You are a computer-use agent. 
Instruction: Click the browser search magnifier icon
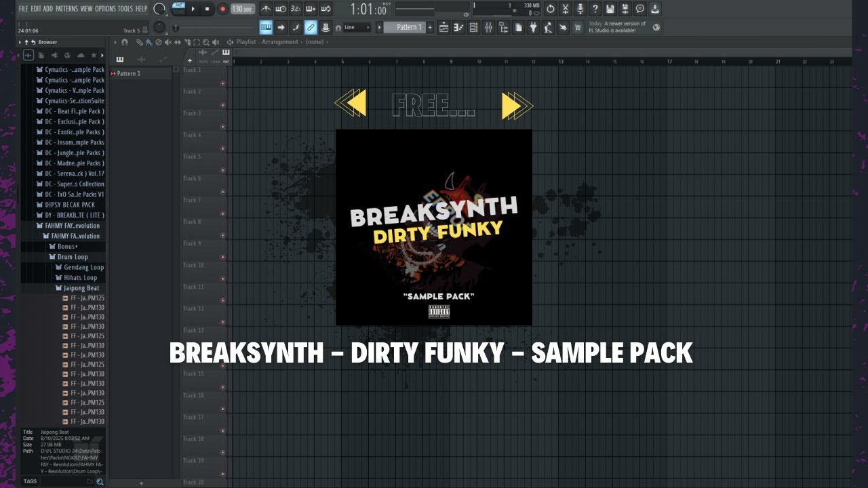pyautogui.click(x=100, y=482)
